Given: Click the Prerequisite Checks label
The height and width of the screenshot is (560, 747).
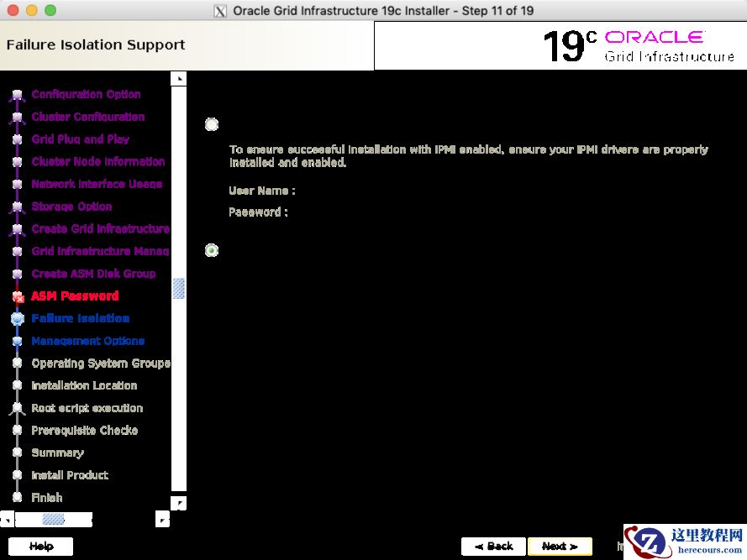Looking at the screenshot, I should (x=84, y=430).
